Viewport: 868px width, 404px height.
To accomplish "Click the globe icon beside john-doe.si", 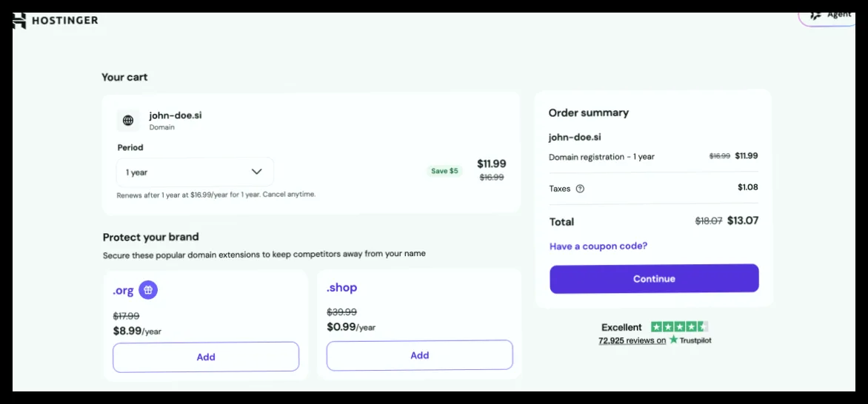I will (x=128, y=120).
